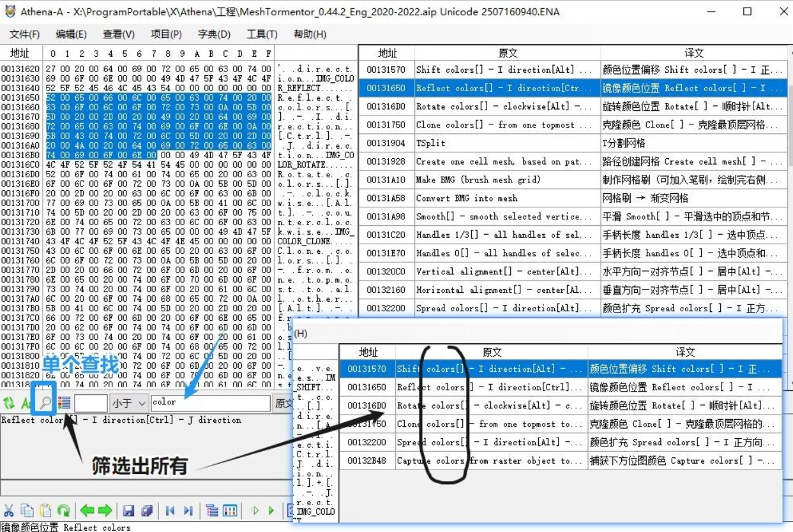Click the filter-all list icon beside the magnifier
Screen dimensions: 793x532
coord(64,403)
